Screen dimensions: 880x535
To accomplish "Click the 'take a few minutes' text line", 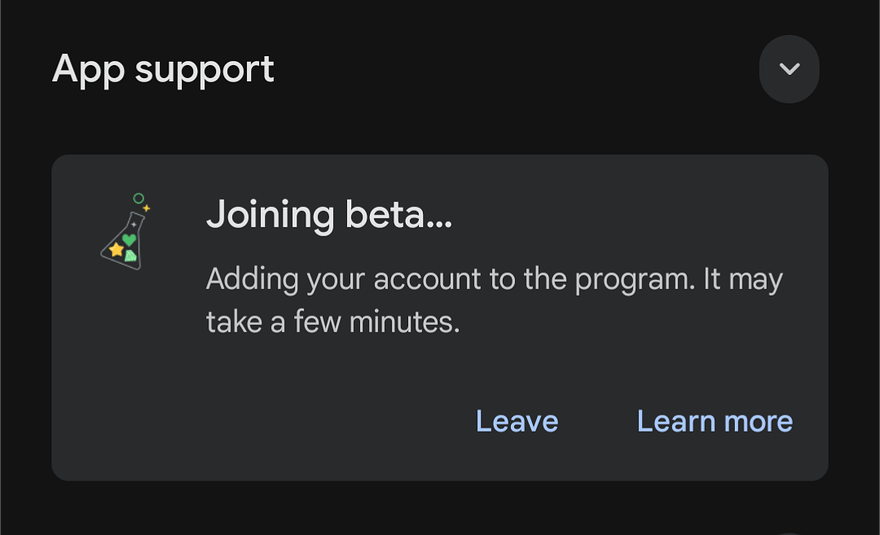I will [x=332, y=322].
